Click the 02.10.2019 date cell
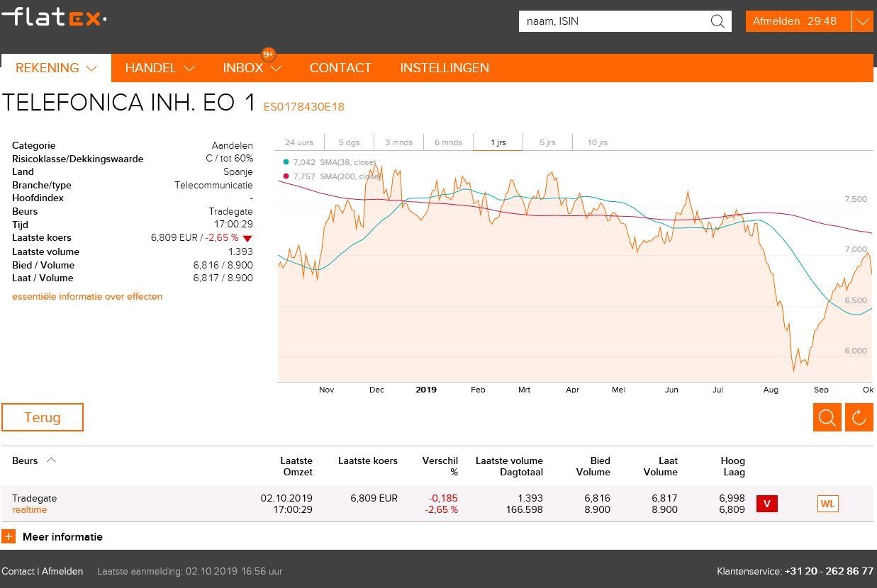Screen dimensions: 877x588 (286, 498)
